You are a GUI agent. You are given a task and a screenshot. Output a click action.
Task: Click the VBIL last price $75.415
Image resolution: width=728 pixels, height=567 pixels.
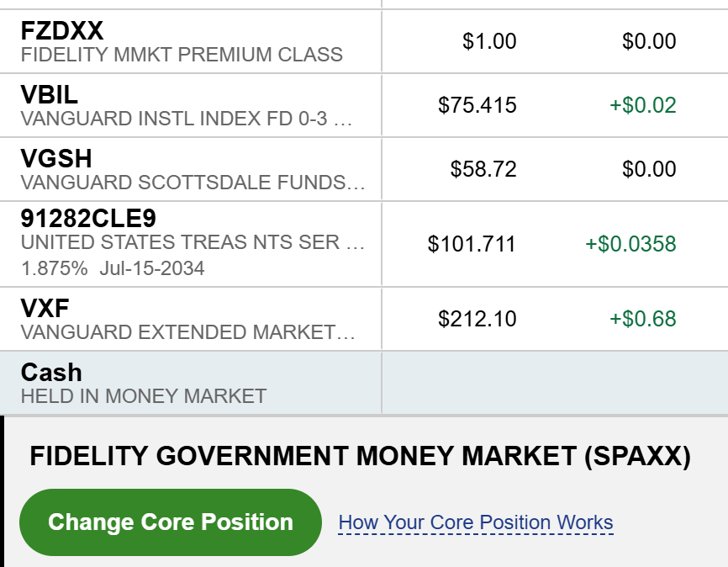click(x=477, y=105)
